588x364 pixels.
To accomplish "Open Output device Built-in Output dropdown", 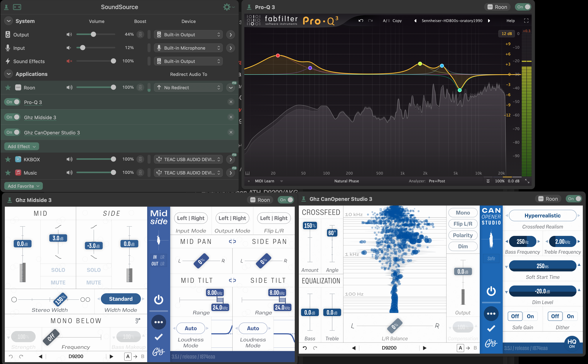I will tap(188, 35).
